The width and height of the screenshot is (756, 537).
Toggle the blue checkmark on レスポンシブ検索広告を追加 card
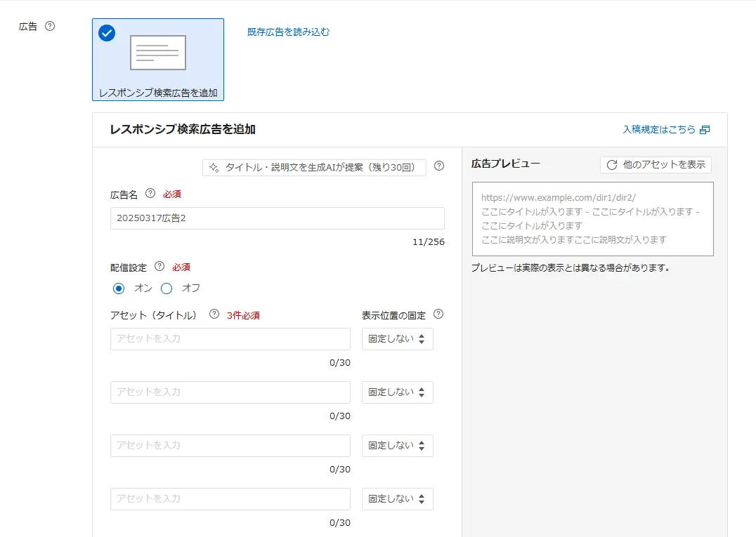pyautogui.click(x=106, y=33)
